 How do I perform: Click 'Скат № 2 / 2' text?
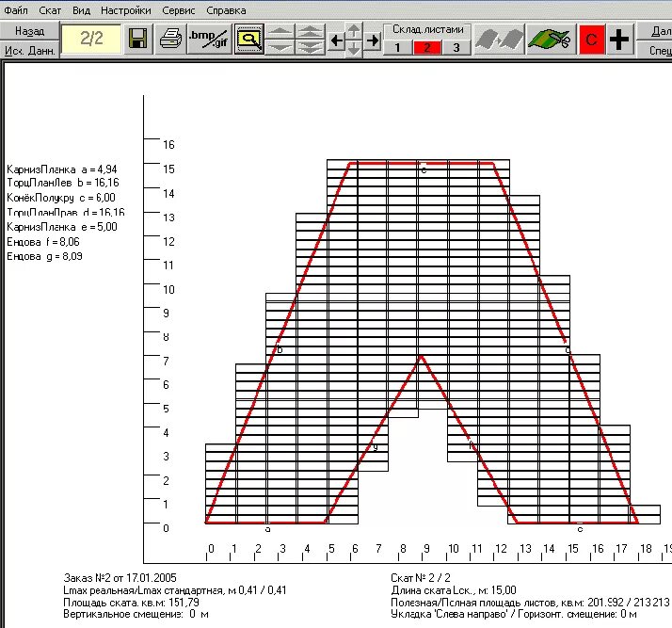click(x=421, y=578)
